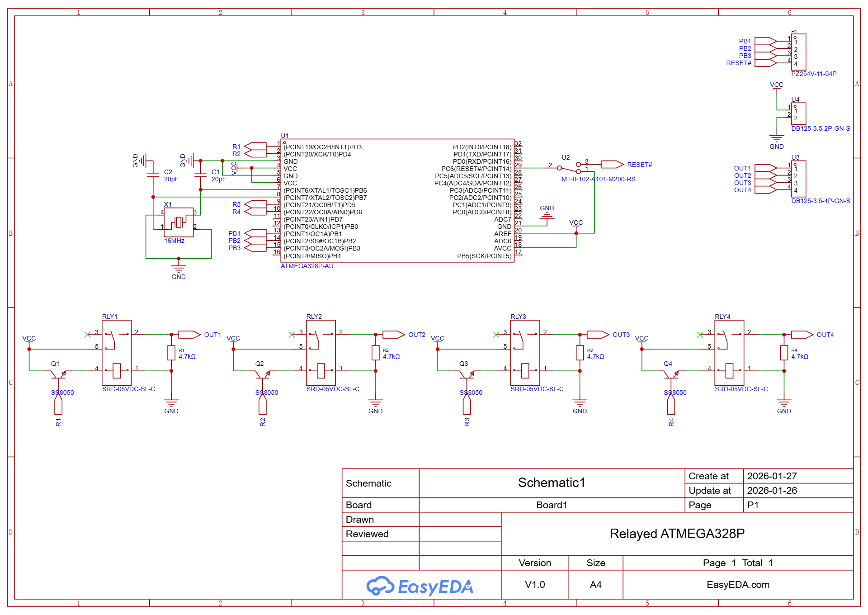
Task: Click the PB3 net port beside pin 15 of U1
Action: click(x=255, y=248)
